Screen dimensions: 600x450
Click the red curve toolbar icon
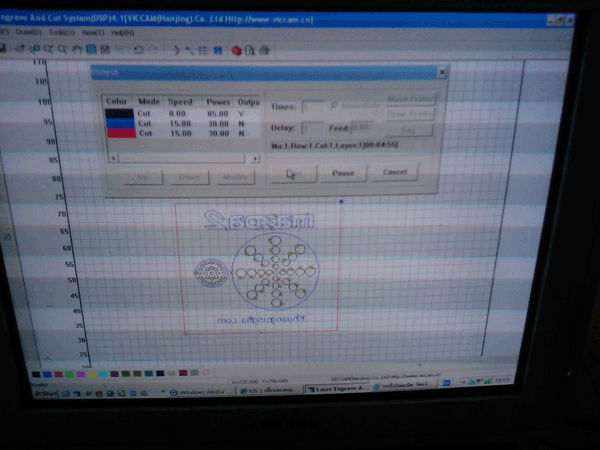coord(176,50)
